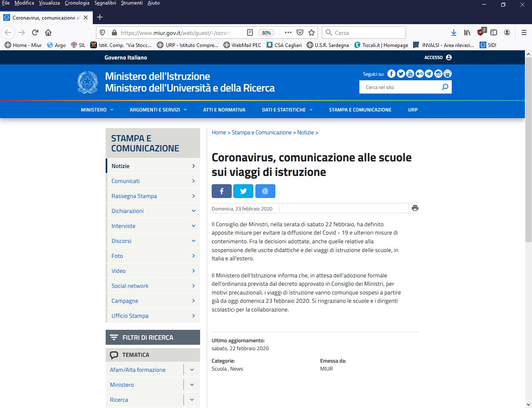
Task: Open Dati e Statistiche dropdown menu
Action: point(287,110)
